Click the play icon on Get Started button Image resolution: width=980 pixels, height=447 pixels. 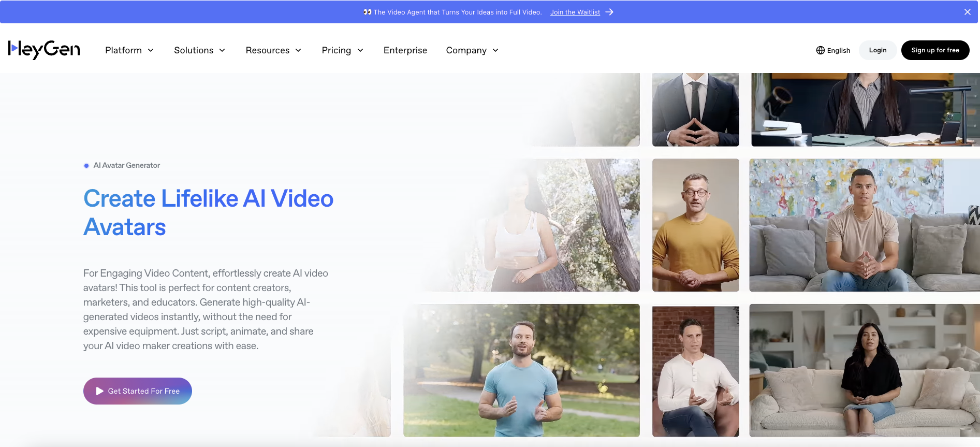tap(99, 391)
